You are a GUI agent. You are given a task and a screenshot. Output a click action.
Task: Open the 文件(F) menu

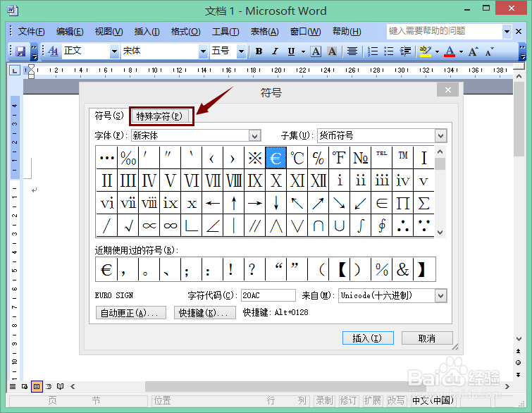31,32
